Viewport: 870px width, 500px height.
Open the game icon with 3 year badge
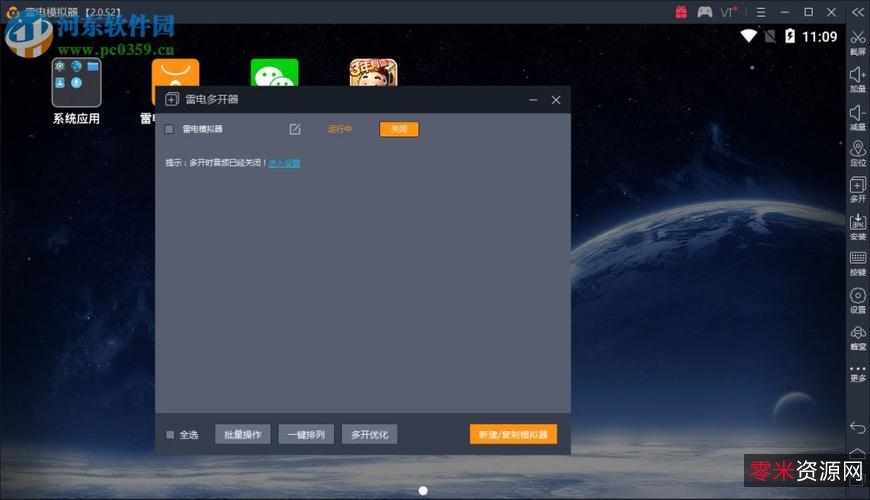click(373, 73)
